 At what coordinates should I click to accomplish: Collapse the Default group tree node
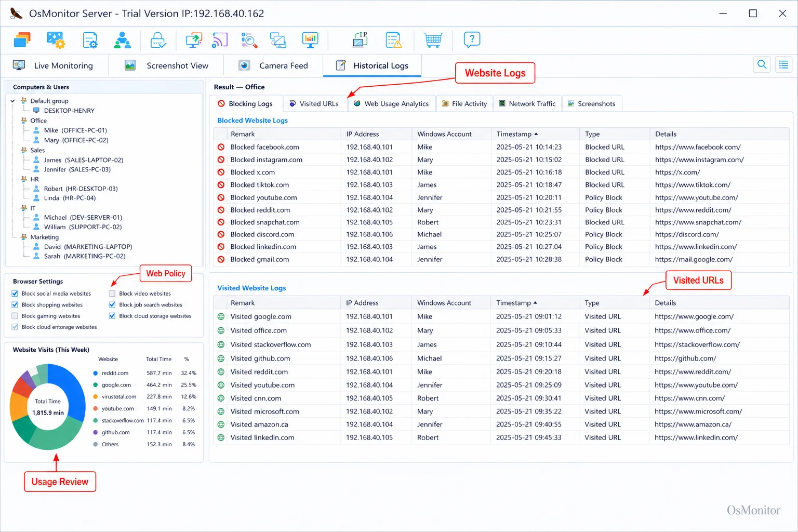tap(12, 101)
